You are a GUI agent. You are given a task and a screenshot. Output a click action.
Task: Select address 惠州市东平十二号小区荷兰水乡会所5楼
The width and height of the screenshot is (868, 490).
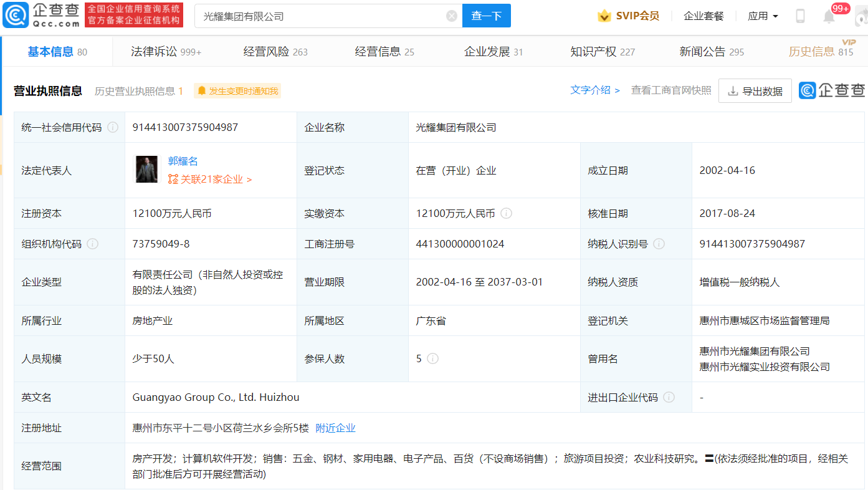point(221,428)
